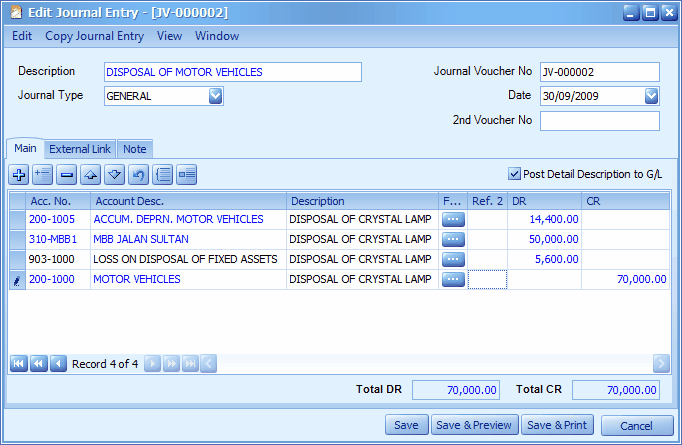Click the left scroll arrow beside the record navigator
The height and width of the screenshot is (445, 682).
[209, 363]
